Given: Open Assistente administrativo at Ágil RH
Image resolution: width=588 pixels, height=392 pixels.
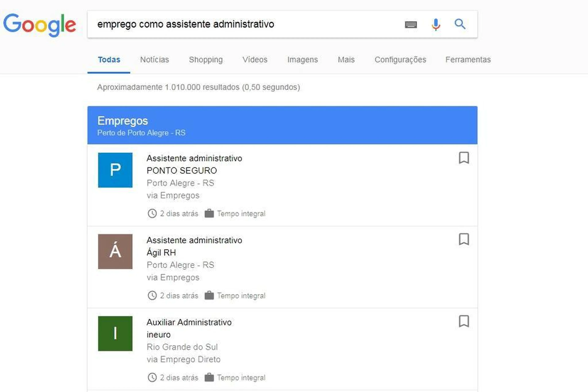Looking at the screenshot, I should click(194, 240).
